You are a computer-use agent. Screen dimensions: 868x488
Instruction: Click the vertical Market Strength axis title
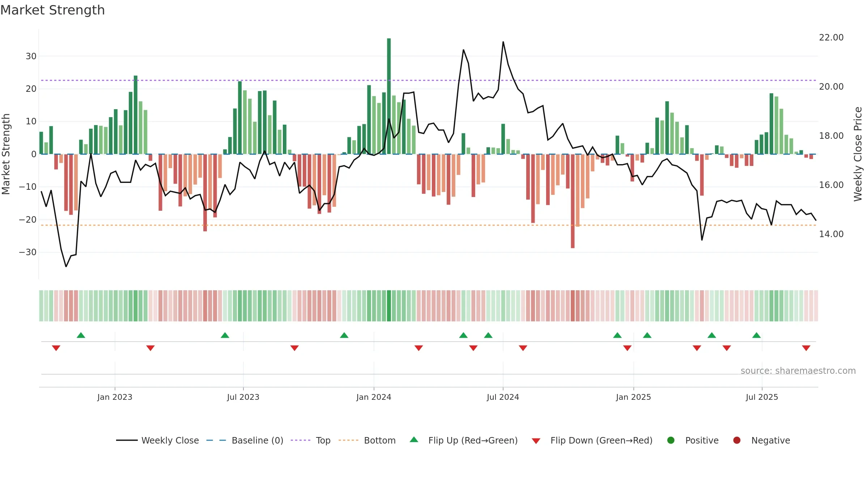click(x=6, y=154)
